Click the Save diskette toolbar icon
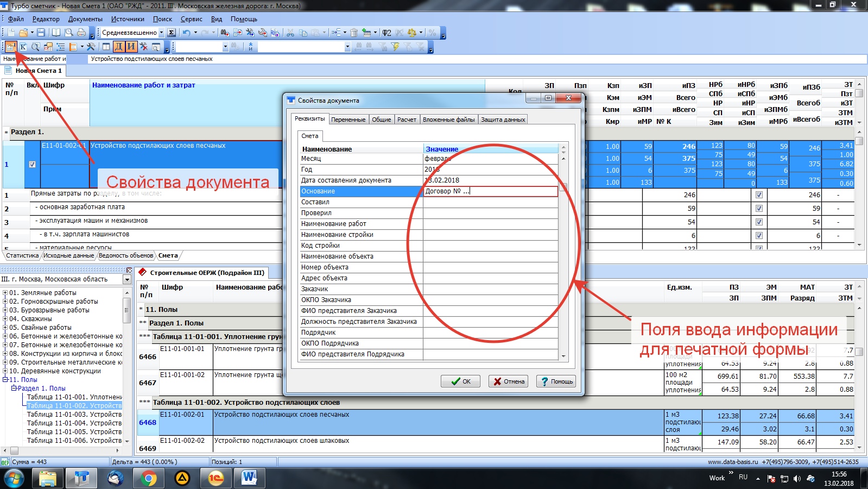 pyautogui.click(x=41, y=33)
